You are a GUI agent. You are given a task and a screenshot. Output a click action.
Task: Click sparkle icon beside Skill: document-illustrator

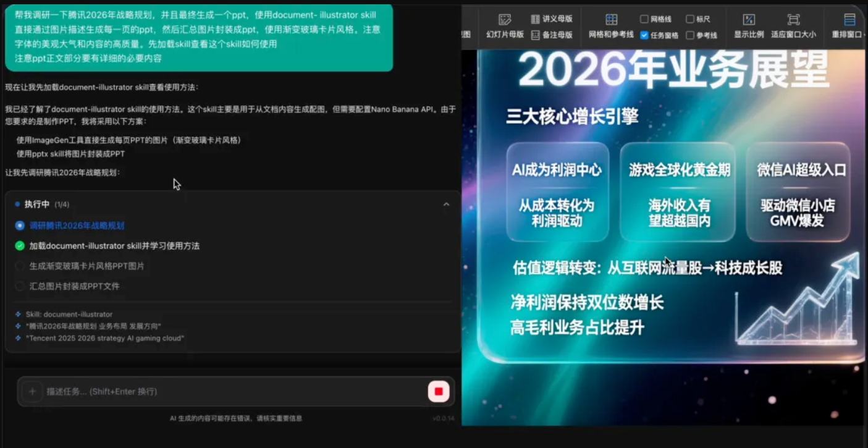[18, 315]
